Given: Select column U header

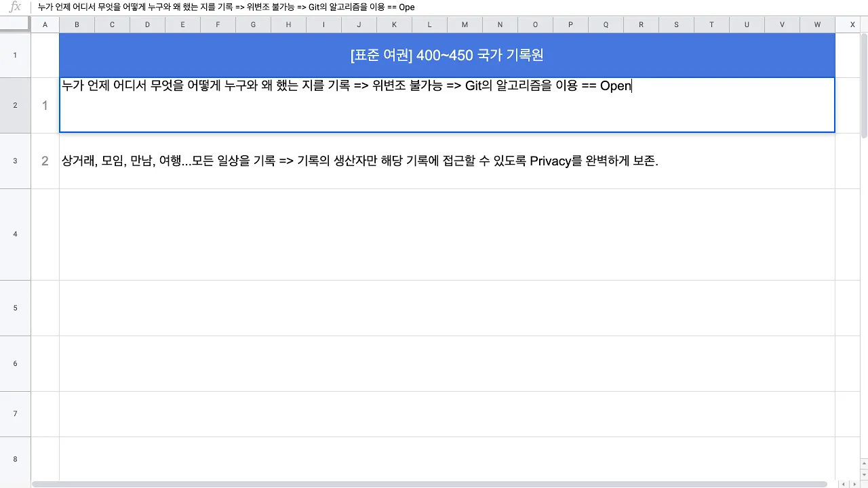Looking at the screenshot, I should [x=747, y=24].
